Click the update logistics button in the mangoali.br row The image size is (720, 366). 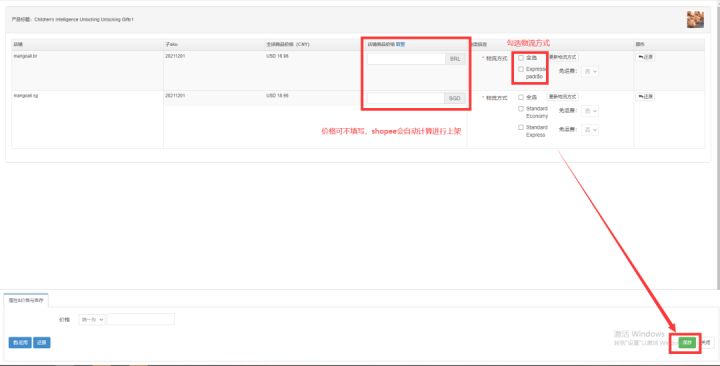[562, 57]
